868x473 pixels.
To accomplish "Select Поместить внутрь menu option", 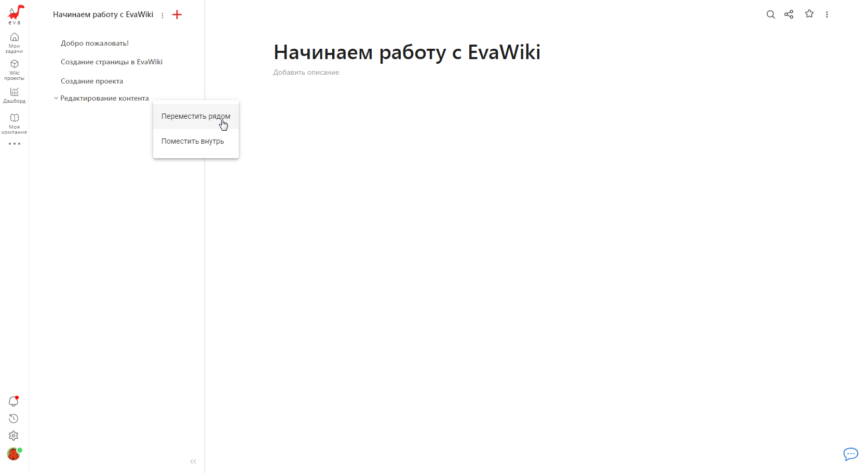I will coord(193,141).
